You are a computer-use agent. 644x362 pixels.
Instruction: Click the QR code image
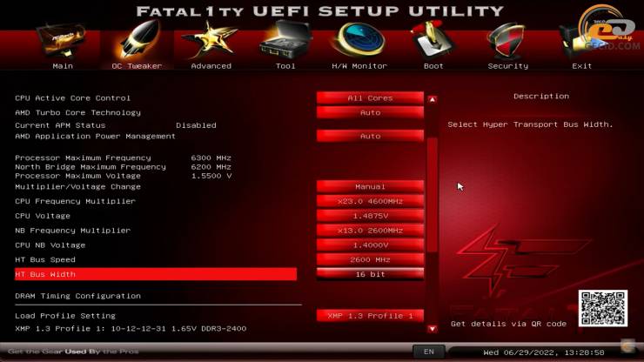[x=603, y=308]
